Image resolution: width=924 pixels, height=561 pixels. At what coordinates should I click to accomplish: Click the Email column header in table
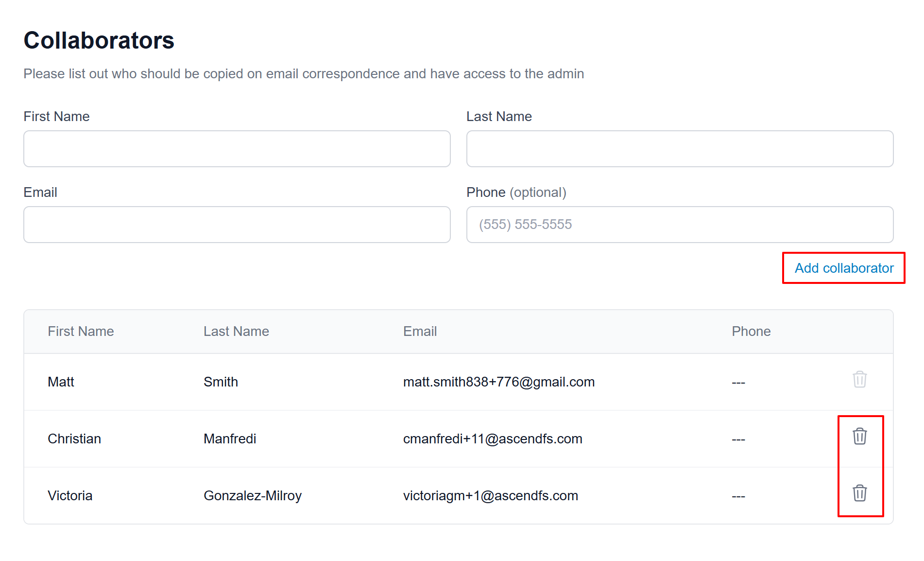pyautogui.click(x=420, y=332)
